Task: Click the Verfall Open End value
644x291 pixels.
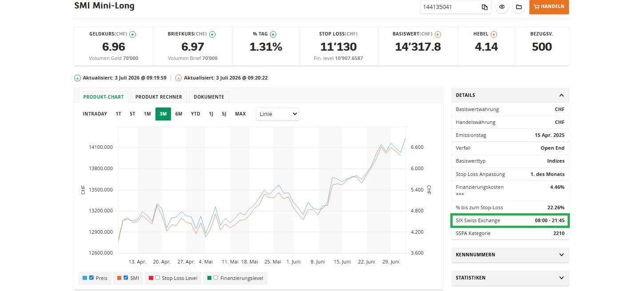Action: (553, 148)
